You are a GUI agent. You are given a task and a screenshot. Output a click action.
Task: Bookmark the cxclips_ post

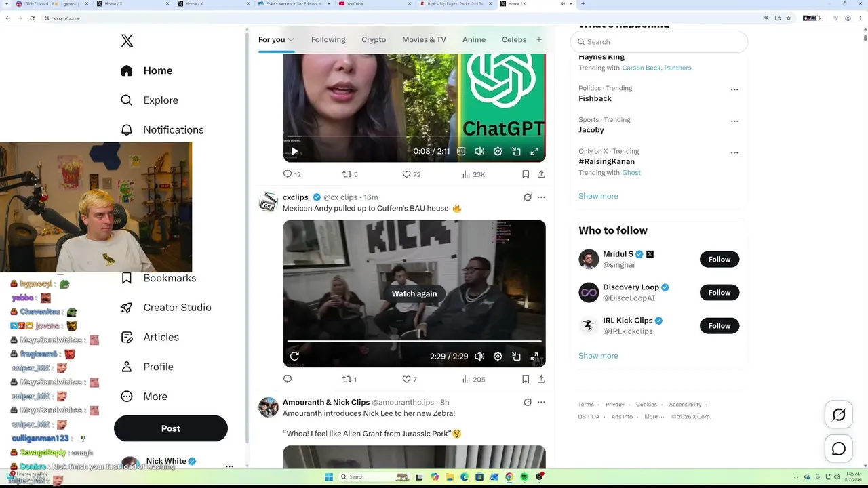pyautogui.click(x=526, y=379)
